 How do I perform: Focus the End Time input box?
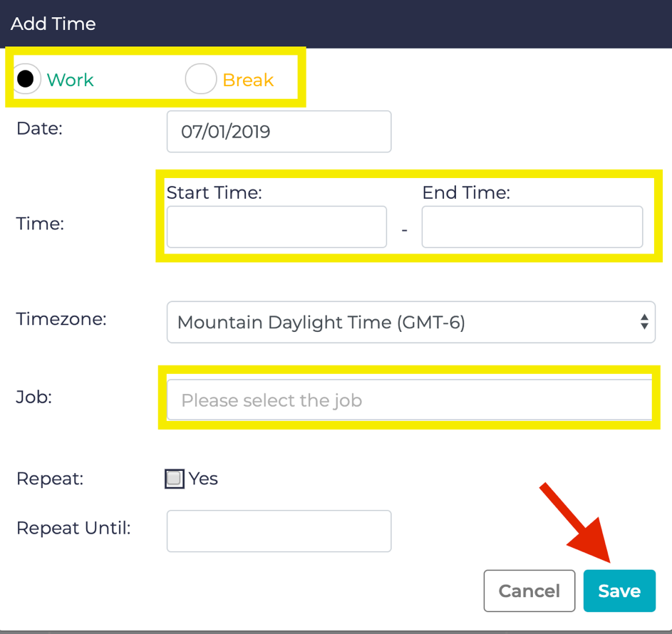532,227
